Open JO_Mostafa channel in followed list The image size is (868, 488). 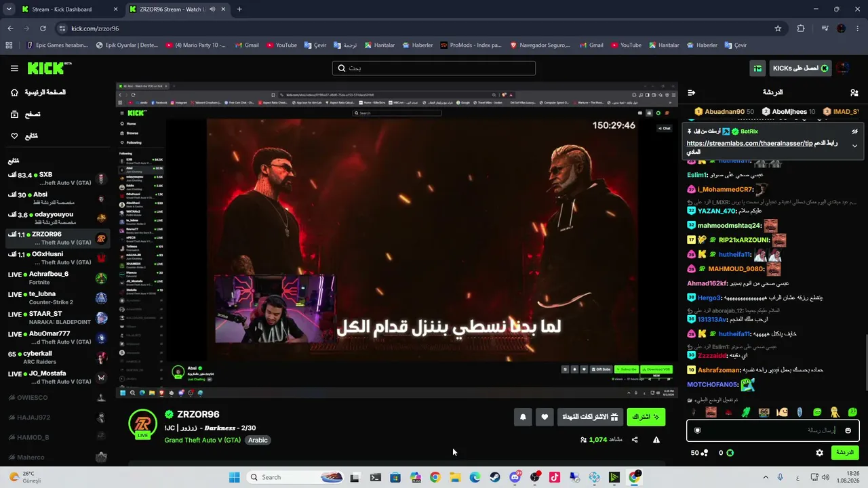(x=58, y=378)
